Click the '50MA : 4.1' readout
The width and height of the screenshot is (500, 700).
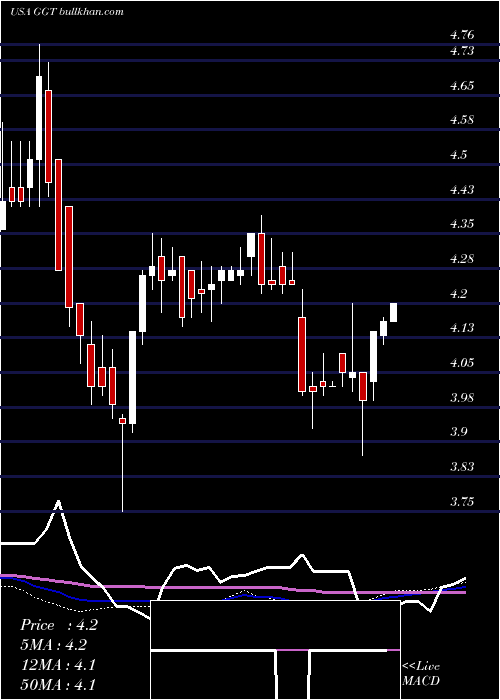point(58,684)
